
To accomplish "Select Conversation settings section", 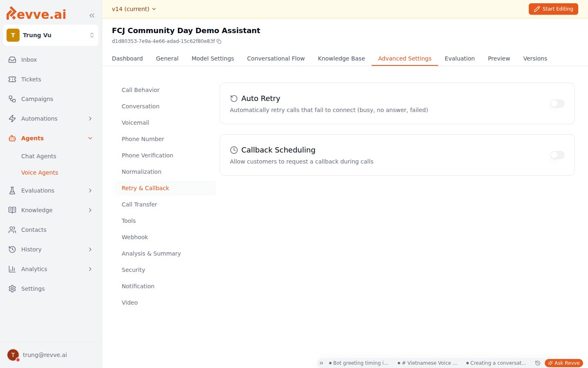I will [166, 106].
